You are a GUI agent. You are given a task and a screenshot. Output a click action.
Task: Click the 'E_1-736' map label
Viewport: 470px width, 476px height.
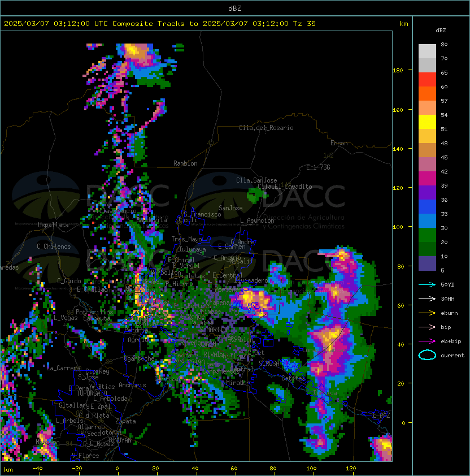[x=318, y=167]
